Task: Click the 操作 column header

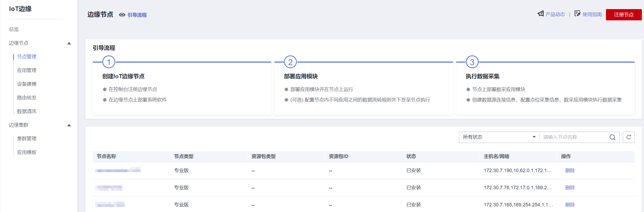Action: point(566,156)
